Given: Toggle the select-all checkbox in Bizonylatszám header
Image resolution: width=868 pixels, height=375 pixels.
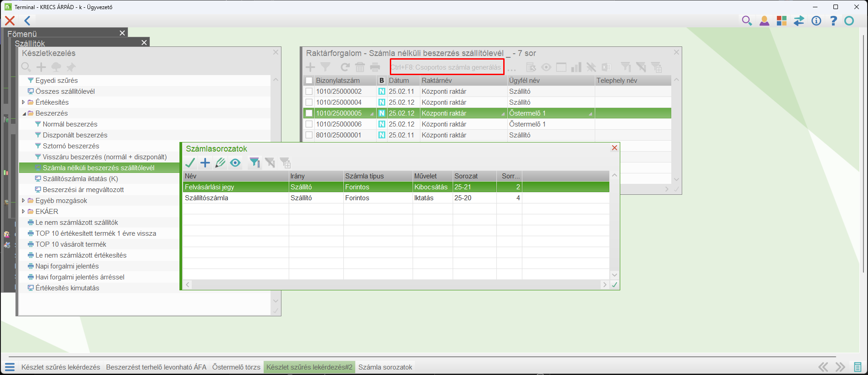Looking at the screenshot, I should 309,81.
